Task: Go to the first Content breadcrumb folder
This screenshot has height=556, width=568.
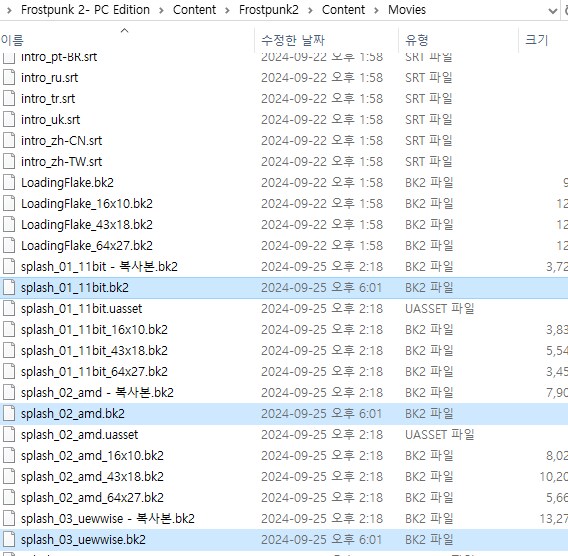Action: click(194, 10)
